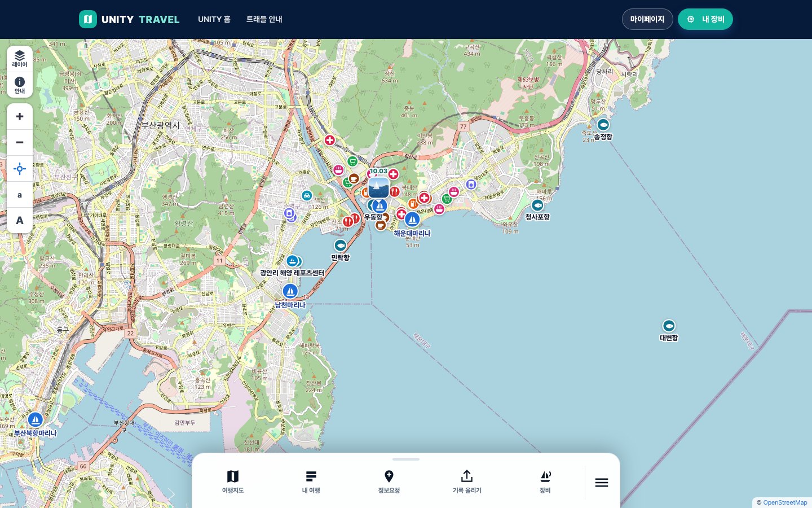Image resolution: width=812 pixels, height=508 pixels.
Task: Switch to large label text size
Action: (x=20, y=221)
